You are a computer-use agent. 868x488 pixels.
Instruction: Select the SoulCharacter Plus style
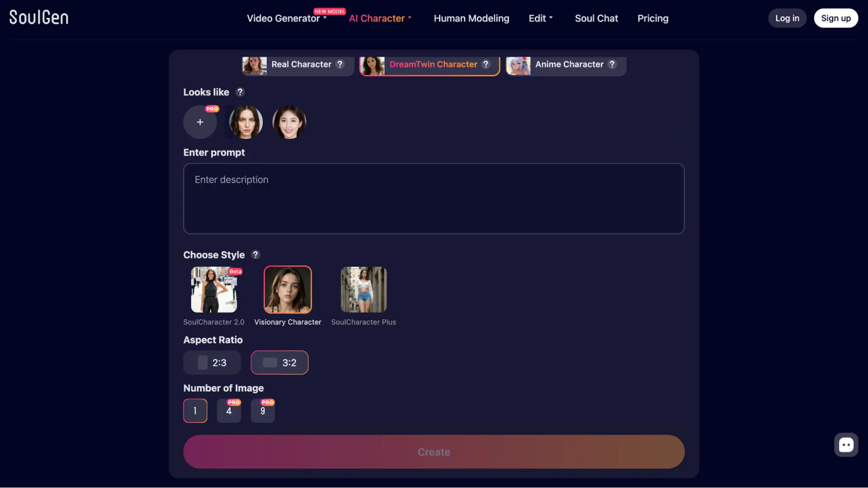363,290
